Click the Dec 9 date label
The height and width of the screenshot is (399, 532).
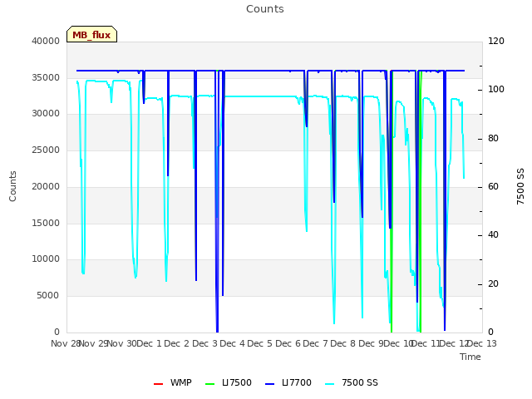click(x=372, y=343)
